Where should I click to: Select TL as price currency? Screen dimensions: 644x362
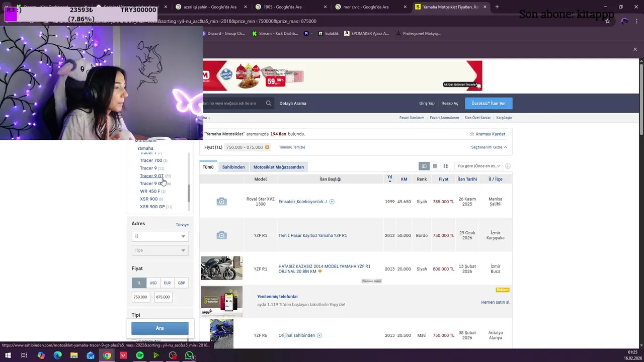(x=139, y=283)
